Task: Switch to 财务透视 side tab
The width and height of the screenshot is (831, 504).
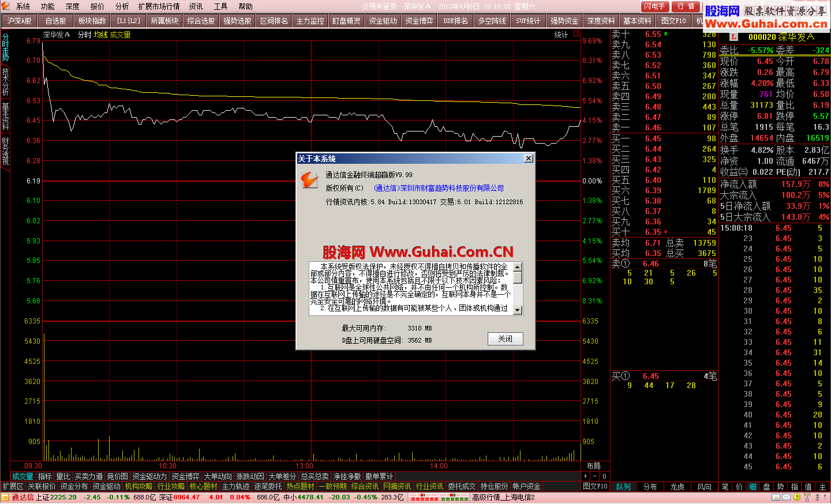Action: pos(5,151)
